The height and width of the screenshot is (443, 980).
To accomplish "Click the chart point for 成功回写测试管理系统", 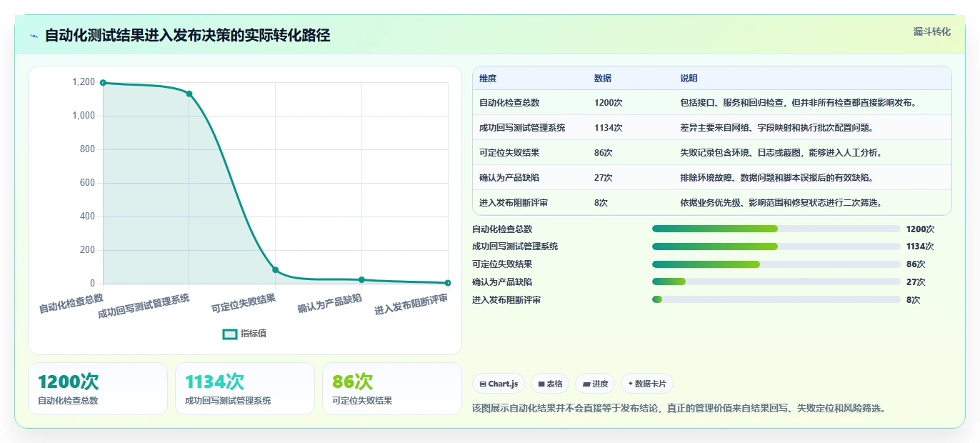I will [x=189, y=94].
